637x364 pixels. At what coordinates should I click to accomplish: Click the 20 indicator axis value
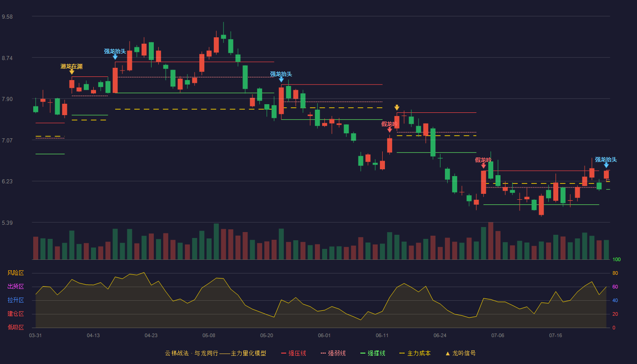pyautogui.click(x=615, y=314)
